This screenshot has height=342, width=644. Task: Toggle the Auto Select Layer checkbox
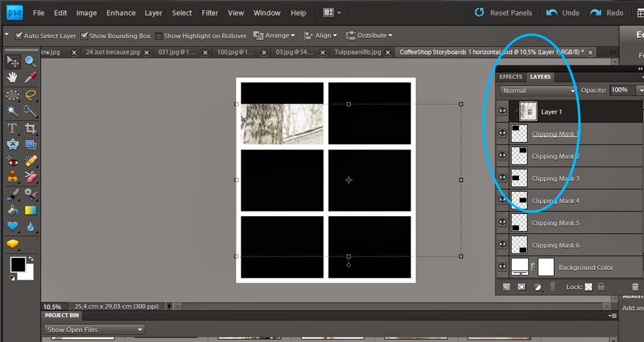point(20,35)
